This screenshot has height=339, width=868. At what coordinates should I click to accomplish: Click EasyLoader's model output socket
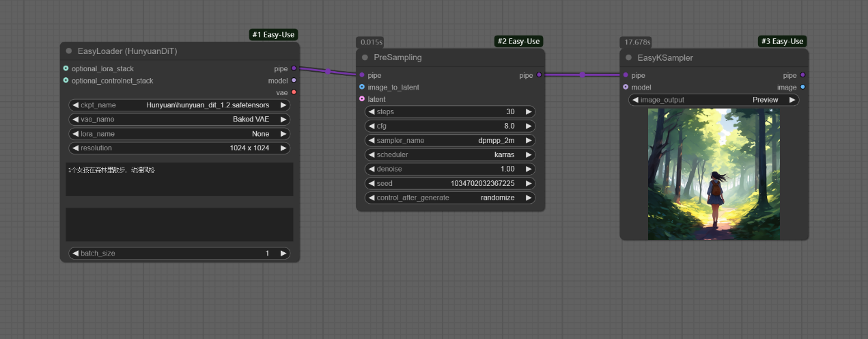point(294,81)
